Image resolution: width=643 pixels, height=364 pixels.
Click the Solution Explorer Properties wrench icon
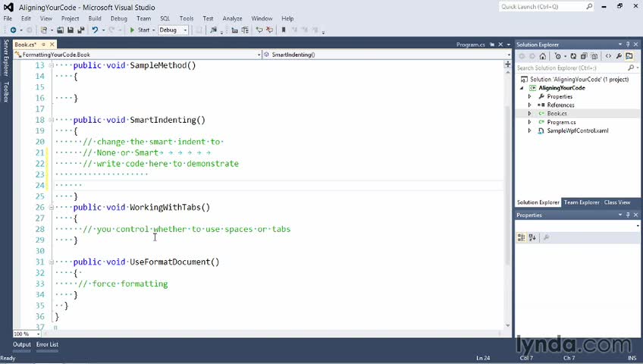pyautogui.click(x=619, y=56)
